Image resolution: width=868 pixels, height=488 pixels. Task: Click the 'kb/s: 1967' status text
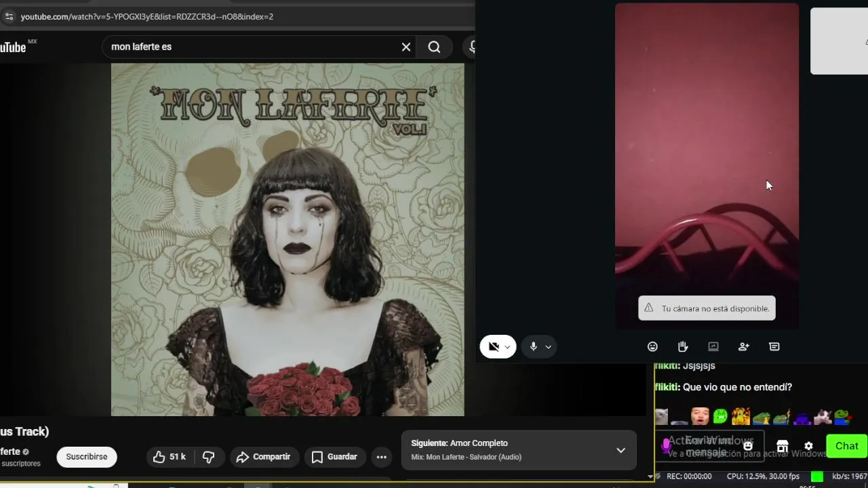[x=850, y=476]
